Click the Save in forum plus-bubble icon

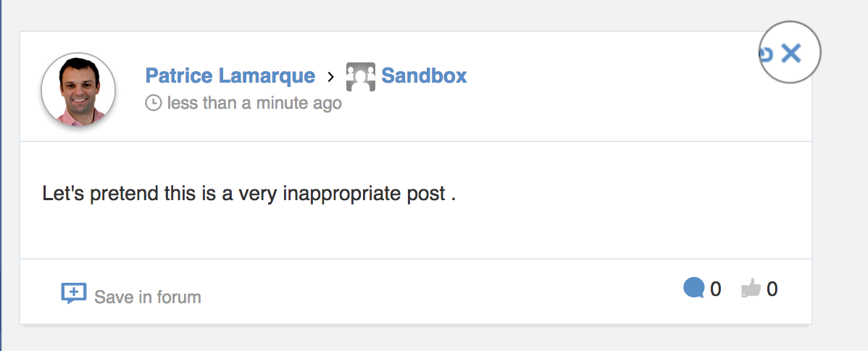tap(74, 293)
